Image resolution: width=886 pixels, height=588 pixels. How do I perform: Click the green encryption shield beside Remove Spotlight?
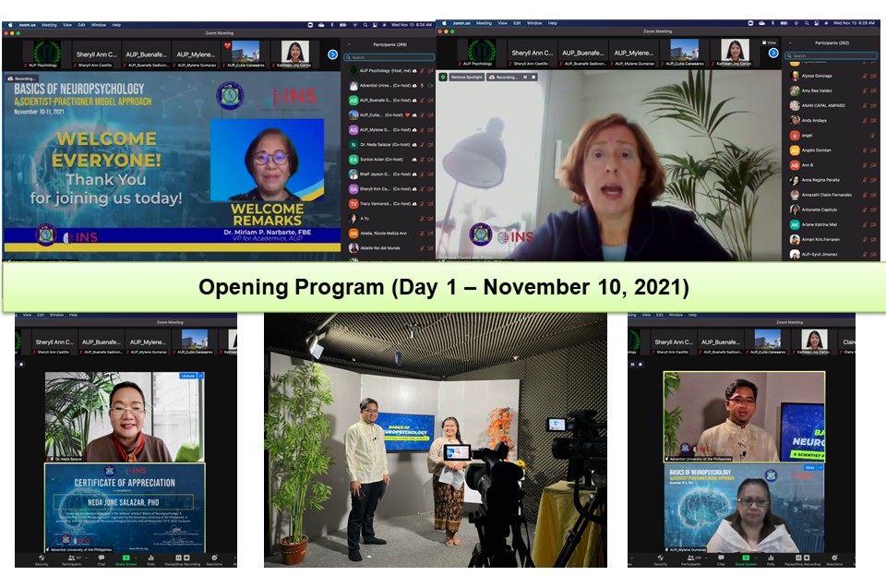(444, 78)
